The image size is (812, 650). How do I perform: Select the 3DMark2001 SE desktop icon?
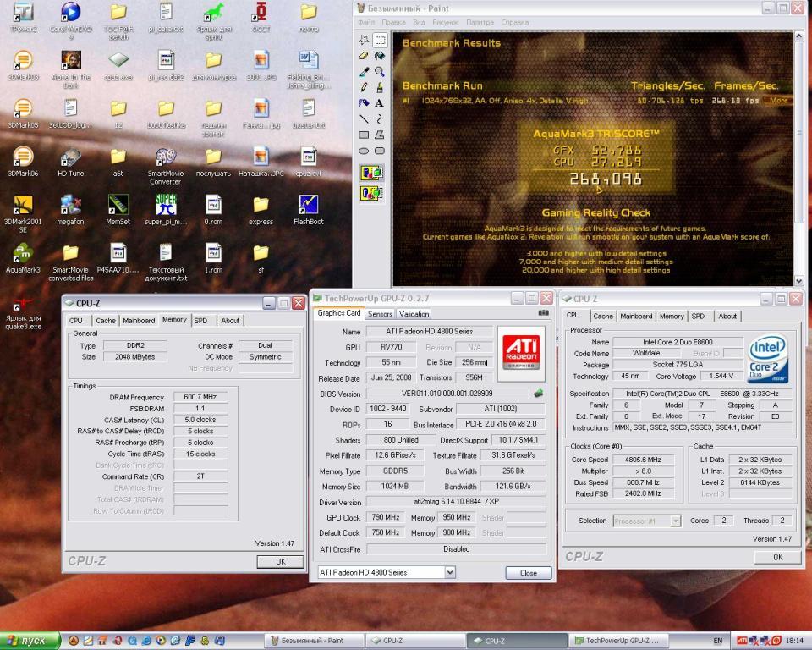pyautogui.click(x=23, y=214)
